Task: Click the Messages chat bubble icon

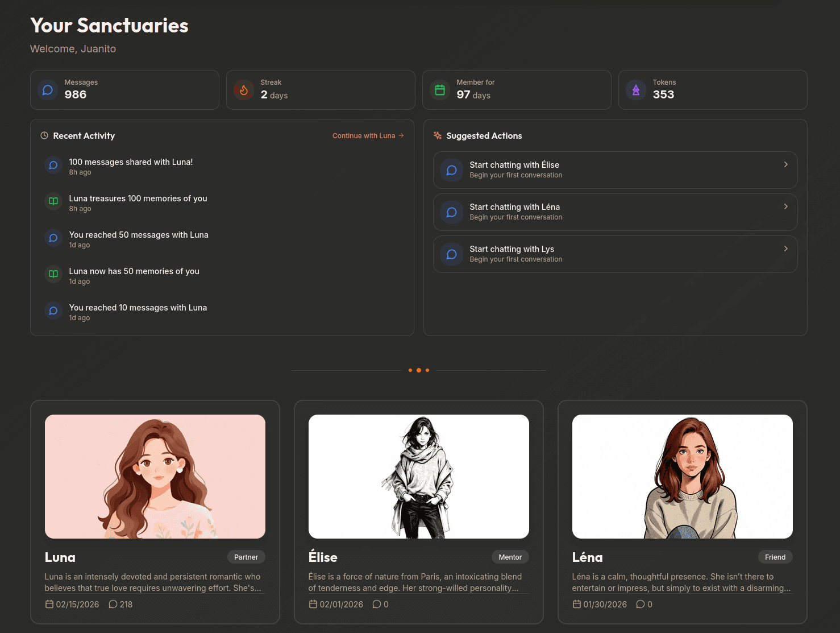Action: 48,90
